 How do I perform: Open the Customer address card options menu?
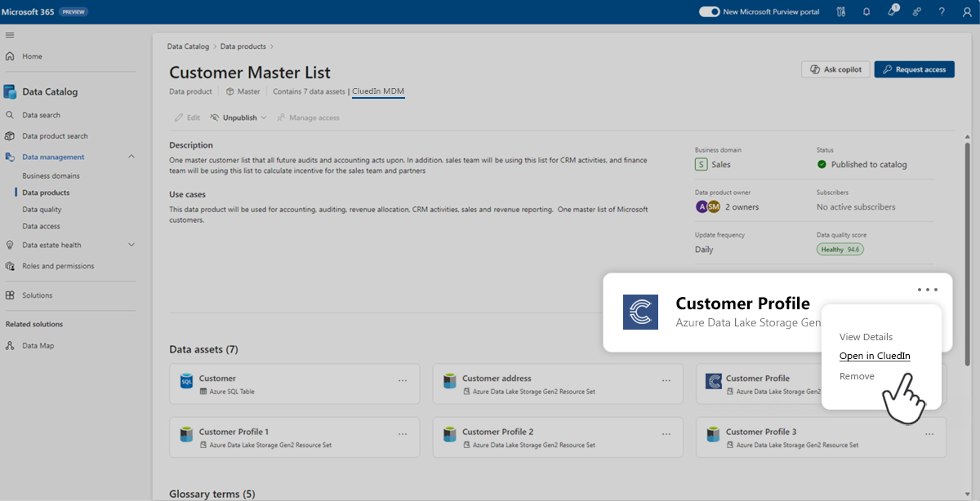pos(666,379)
